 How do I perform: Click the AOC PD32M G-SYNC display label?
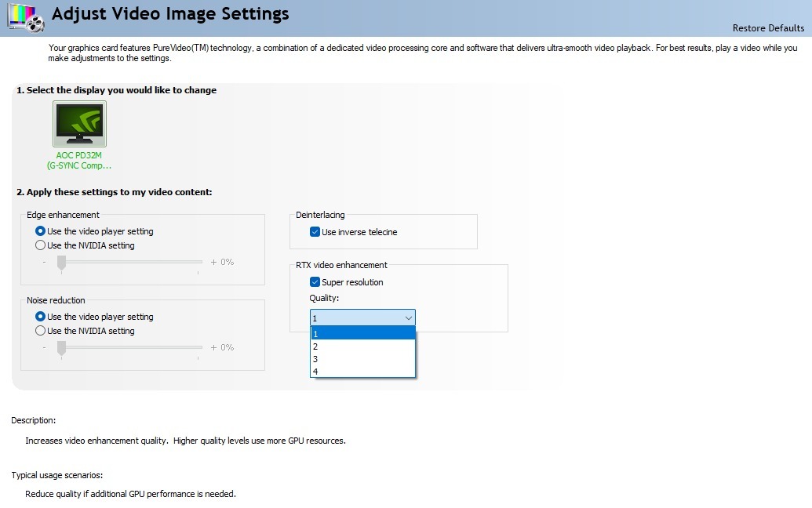[x=79, y=161]
